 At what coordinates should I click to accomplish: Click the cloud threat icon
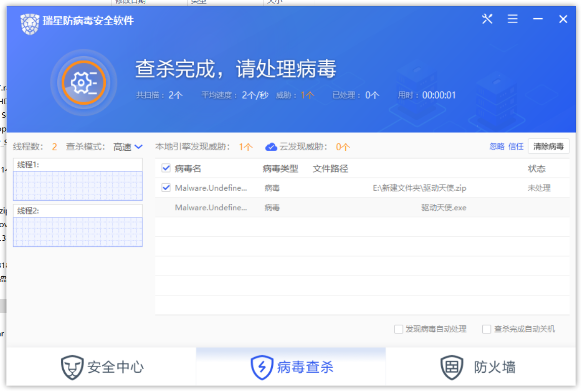(271, 147)
